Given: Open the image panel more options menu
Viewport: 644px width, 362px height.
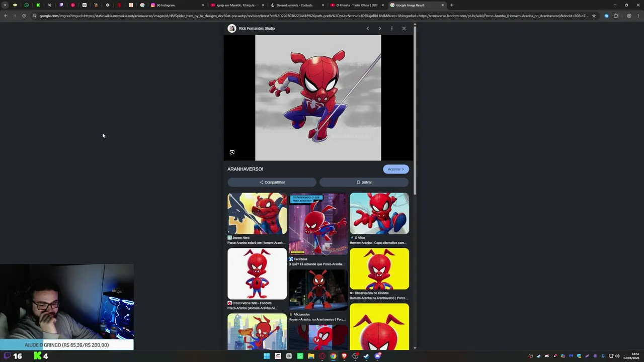Looking at the screenshot, I should click(x=392, y=28).
